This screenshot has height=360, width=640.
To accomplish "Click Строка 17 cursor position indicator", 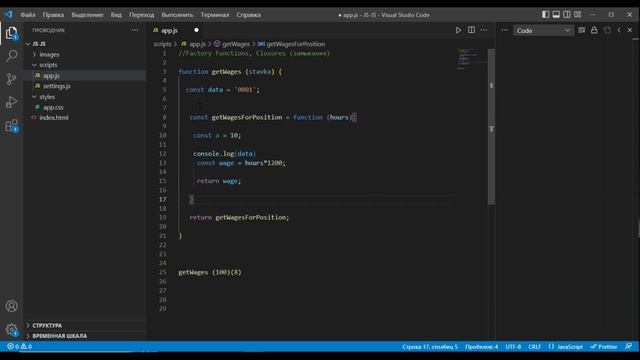I will 430,347.
